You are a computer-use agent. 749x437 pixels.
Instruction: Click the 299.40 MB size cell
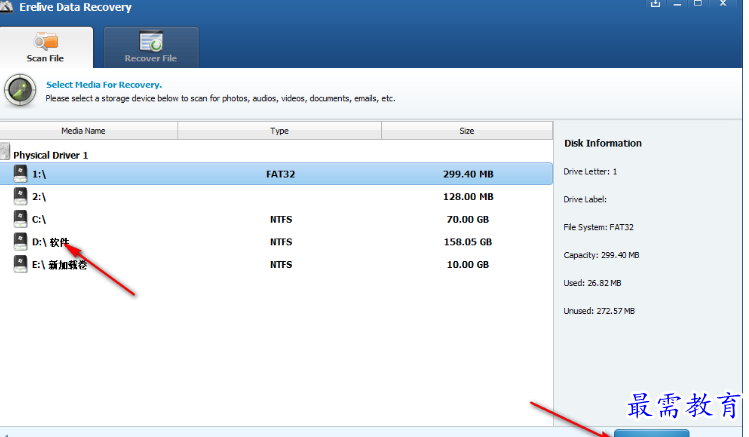[468, 174]
